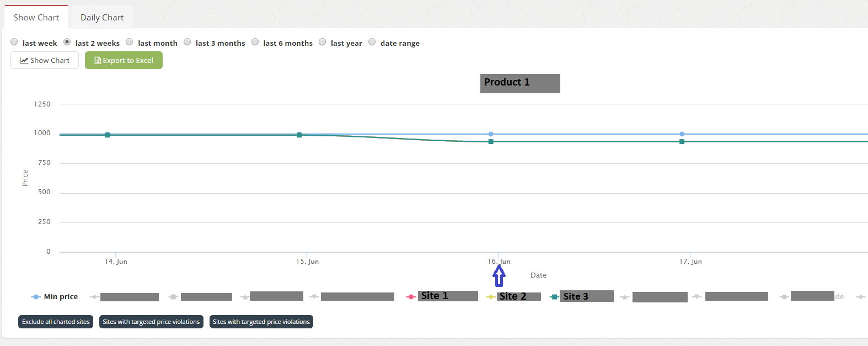Click the 16. Jun axis label
Viewport: 868px width, 346px height.
(499, 262)
